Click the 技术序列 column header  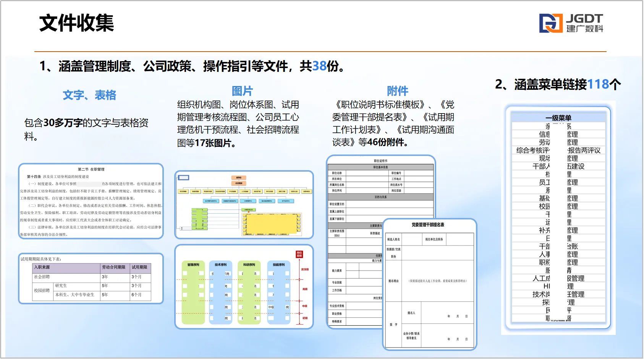220,265
